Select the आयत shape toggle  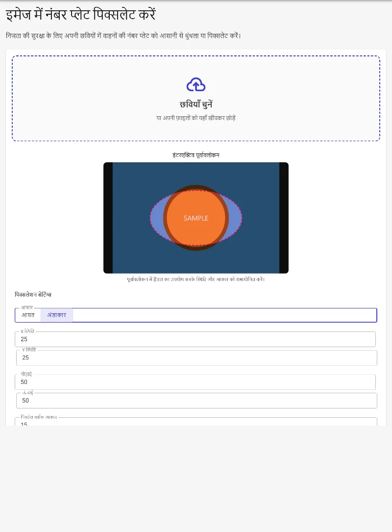point(28,315)
